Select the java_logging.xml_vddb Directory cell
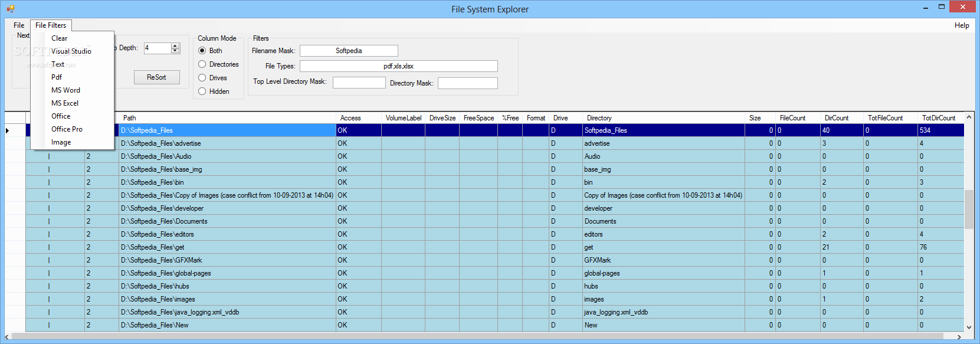 pyautogui.click(x=664, y=312)
